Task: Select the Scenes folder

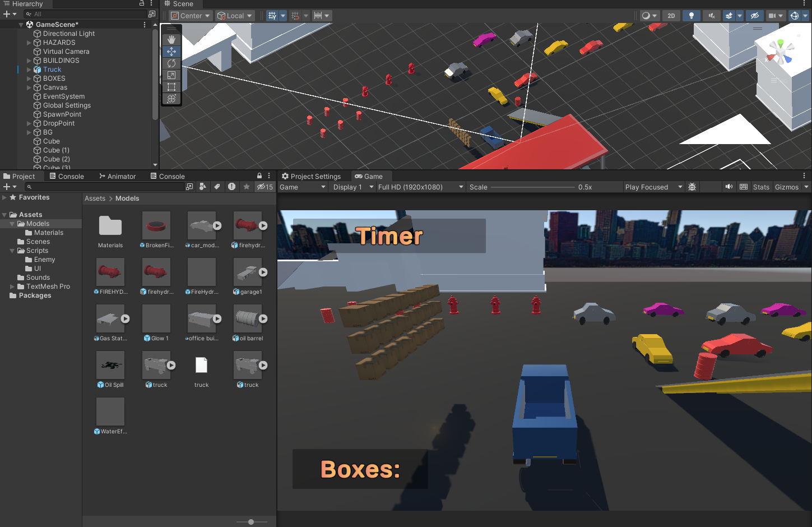Action: pyautogui.click(x=38, y=242)
